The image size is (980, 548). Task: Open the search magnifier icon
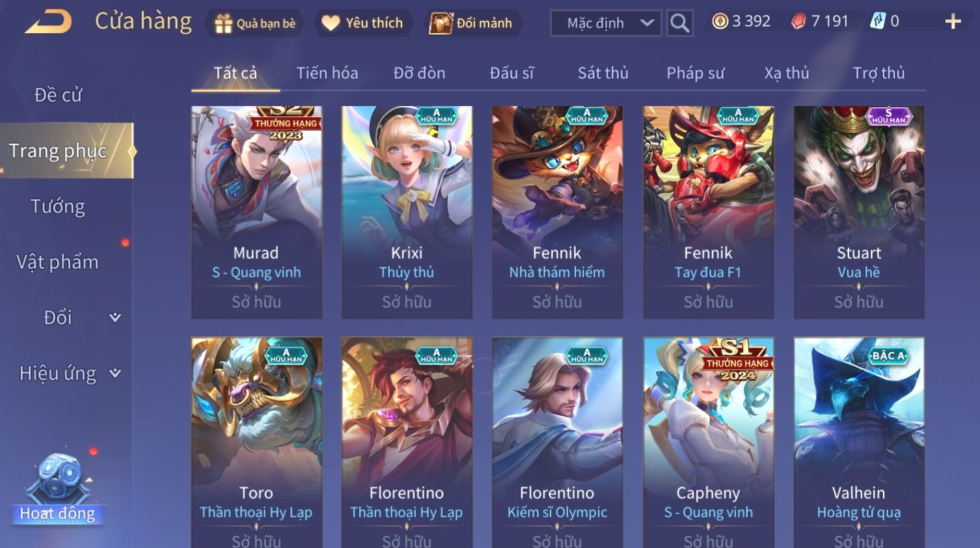[679, 23]
